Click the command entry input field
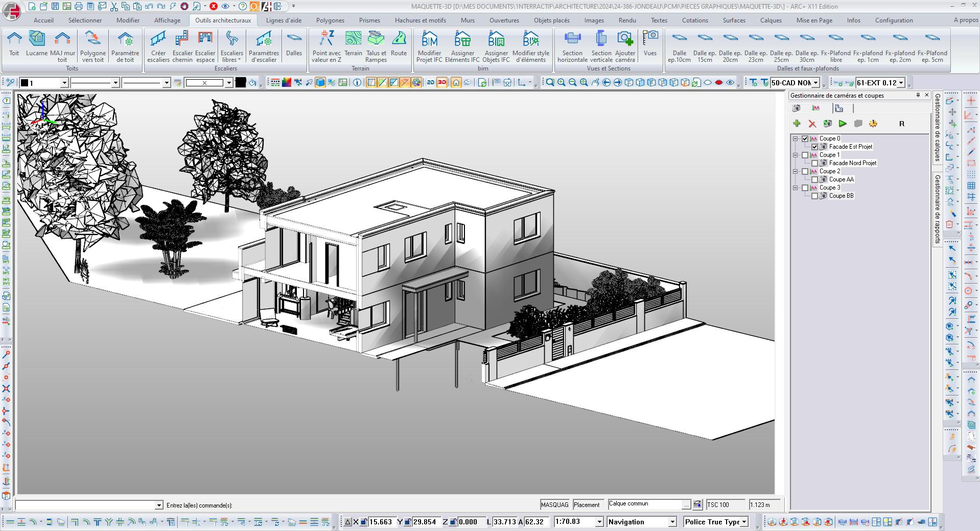Viewport: 980px width, 531px height. pos(85,505)
